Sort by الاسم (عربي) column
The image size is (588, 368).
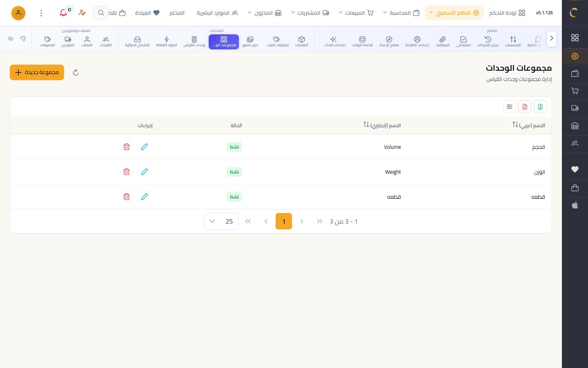[x=529, y=125]
